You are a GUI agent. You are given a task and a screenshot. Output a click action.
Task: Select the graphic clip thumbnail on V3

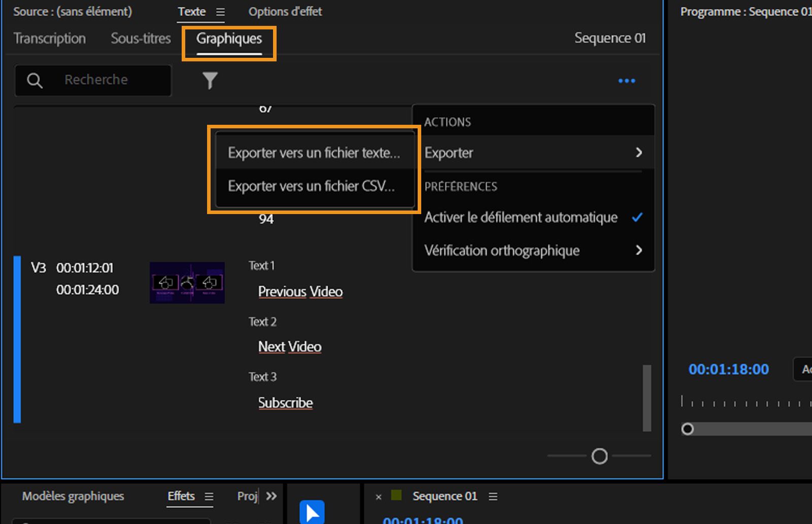pyautogui.click(x=187, y=283)
